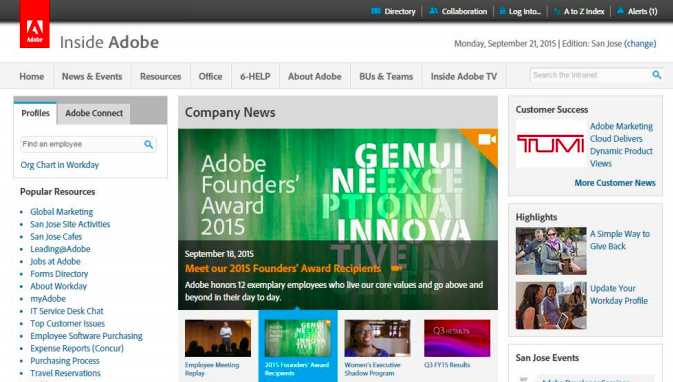Click the Log Into lock icon
Viewport: 673px width, 382px height.
click(x=502, y=11)
